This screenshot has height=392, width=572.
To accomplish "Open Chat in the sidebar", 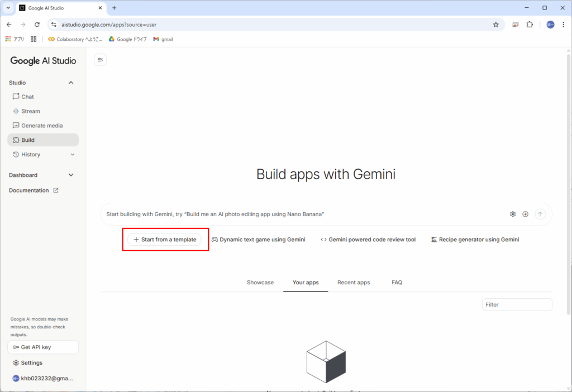I will 43,97.
